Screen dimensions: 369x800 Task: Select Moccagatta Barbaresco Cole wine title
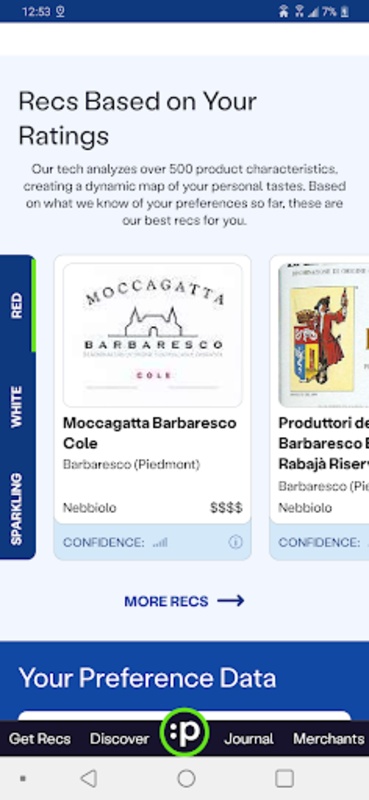pos(150,433)
